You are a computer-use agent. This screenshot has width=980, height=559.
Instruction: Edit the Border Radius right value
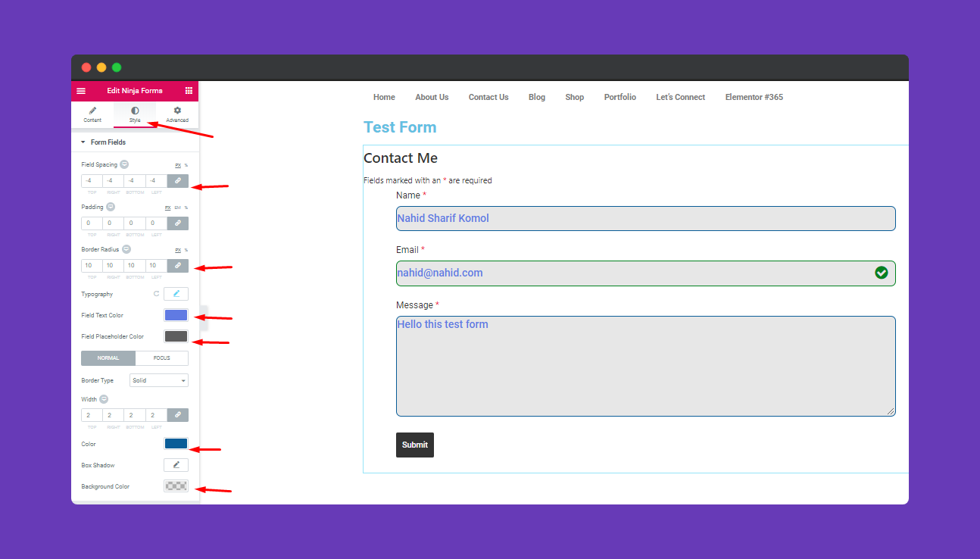point(113,266)
